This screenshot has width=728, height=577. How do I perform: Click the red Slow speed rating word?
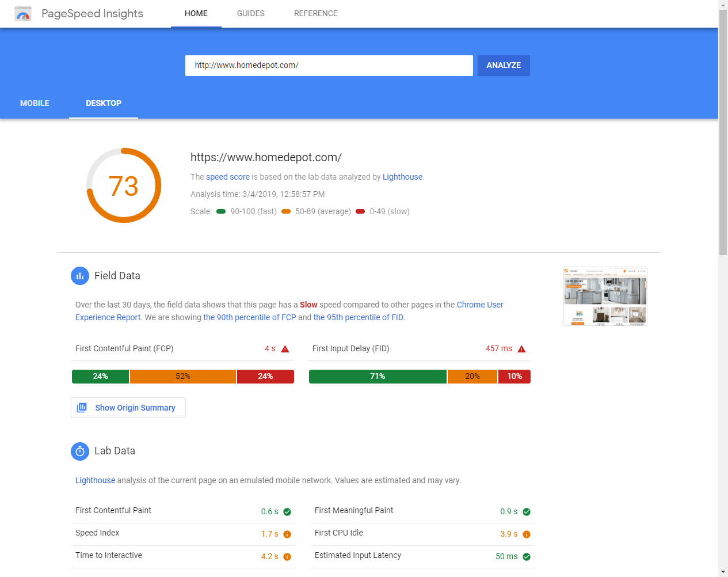tap(308, 305)
